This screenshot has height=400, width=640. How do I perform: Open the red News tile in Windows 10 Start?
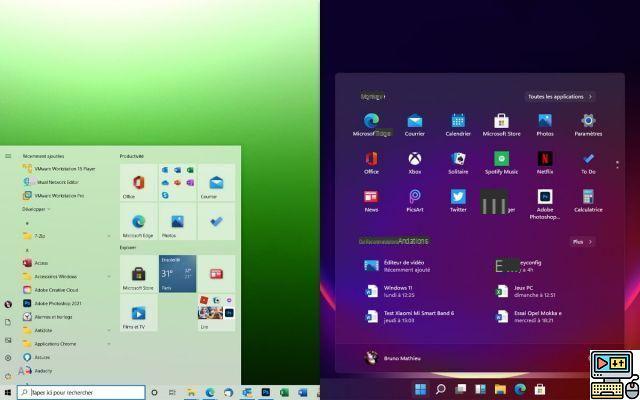tap(216, 273)
